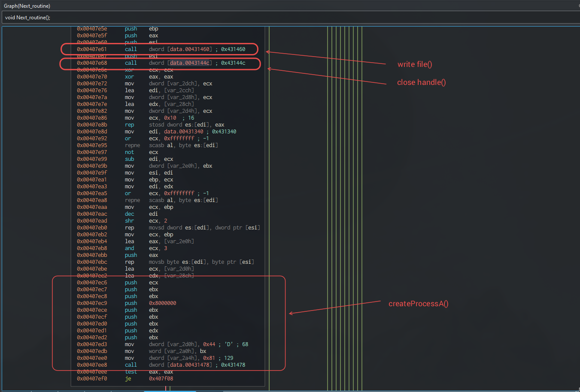Image resolution: width=580 pixels, height=392 pixels.
Task: Select the address 0x00407ef0
Action: 92,379
